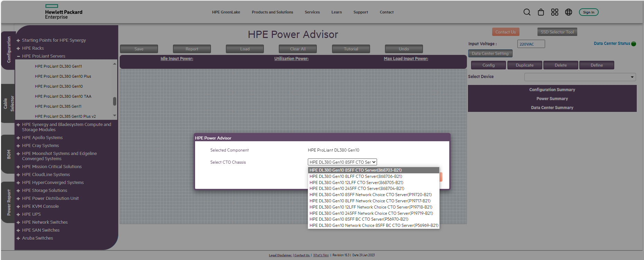This screenshot has height=260, width=644.
Task: Choose 12LFF CTO Server(868705-B21) option
Action: point(374,183)
